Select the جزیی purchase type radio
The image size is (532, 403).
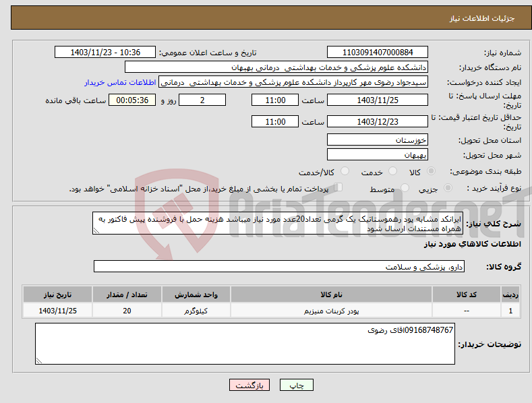(448, 187)
